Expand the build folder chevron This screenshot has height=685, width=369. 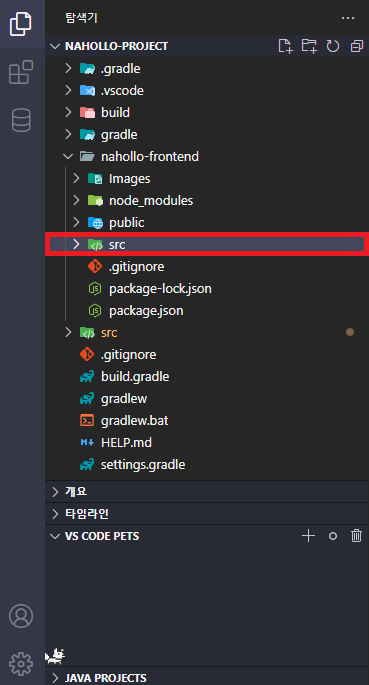(68, 112)
